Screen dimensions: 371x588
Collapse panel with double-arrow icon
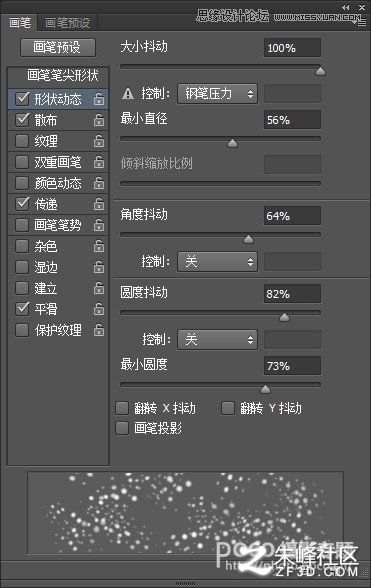(345, 7)
